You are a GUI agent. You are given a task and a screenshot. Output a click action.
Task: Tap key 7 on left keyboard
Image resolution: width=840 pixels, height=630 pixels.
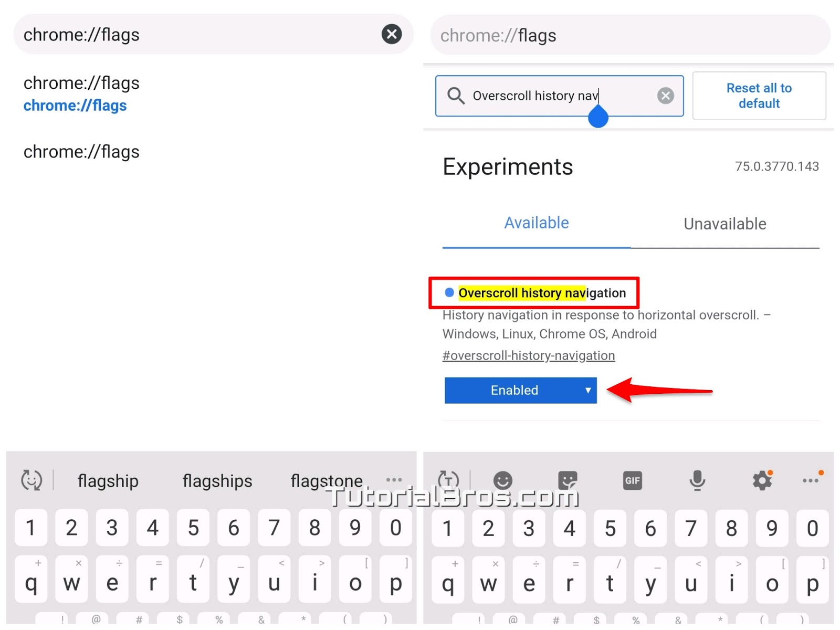(x=274, y=528)
